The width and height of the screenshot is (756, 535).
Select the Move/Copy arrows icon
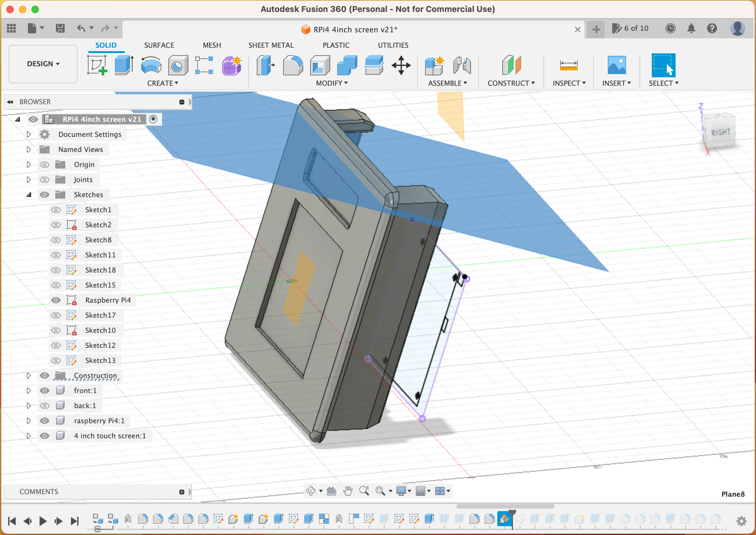point(401,65)
